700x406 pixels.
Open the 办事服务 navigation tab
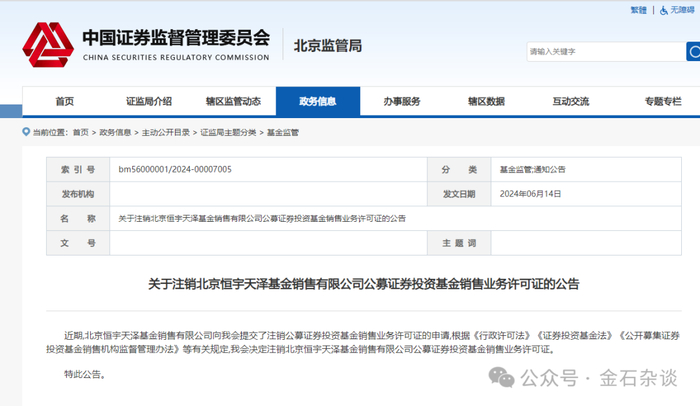pyautogui.click(x=402, y=101)
